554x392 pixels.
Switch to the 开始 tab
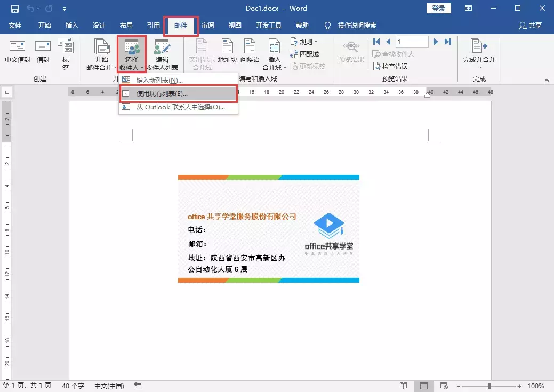coord(44,26)
